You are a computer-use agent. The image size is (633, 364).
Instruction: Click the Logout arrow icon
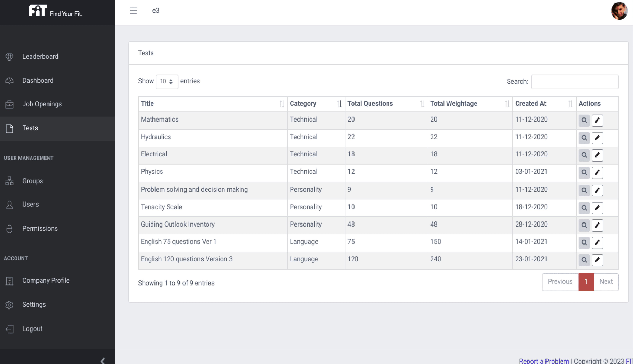(9, 329)
